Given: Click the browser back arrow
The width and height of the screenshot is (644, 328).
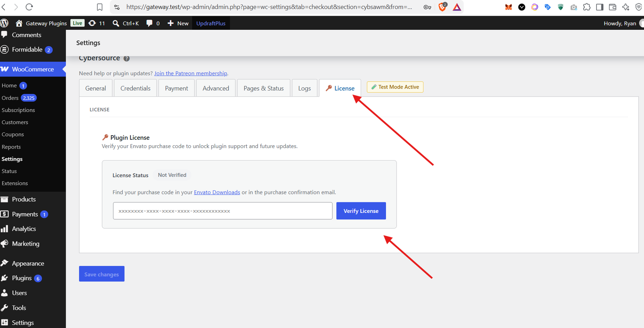Looking at the screenshot, I should coord(4,7).
